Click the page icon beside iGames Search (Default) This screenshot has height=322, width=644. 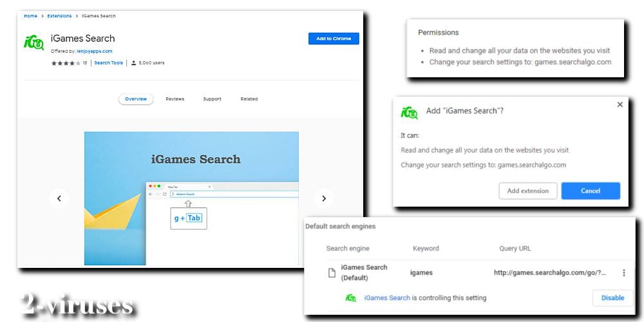coord(332,272)
